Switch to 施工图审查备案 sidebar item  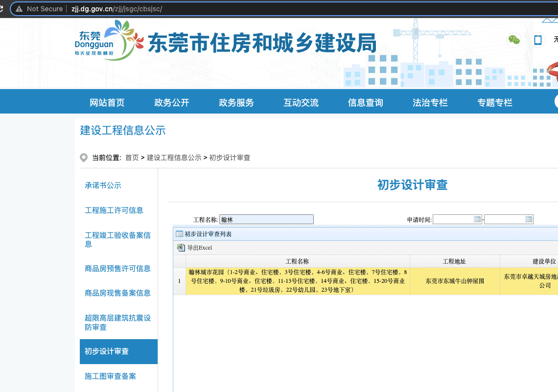(110, 376)
